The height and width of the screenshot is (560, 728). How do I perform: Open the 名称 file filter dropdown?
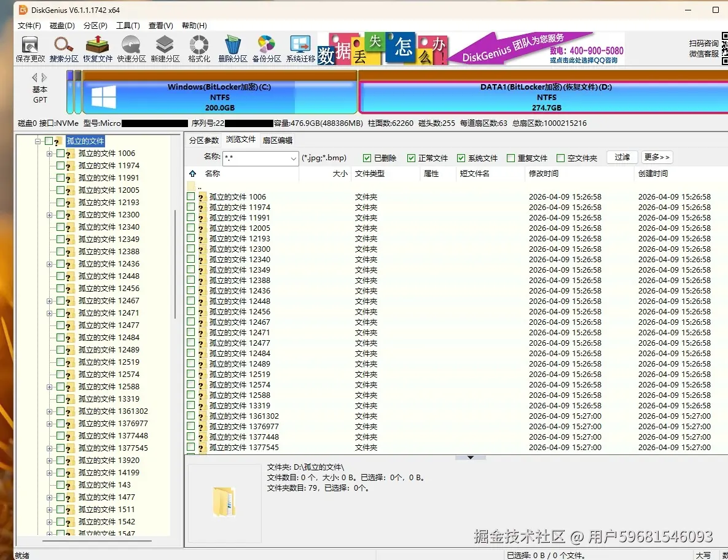tap(293, 158)
